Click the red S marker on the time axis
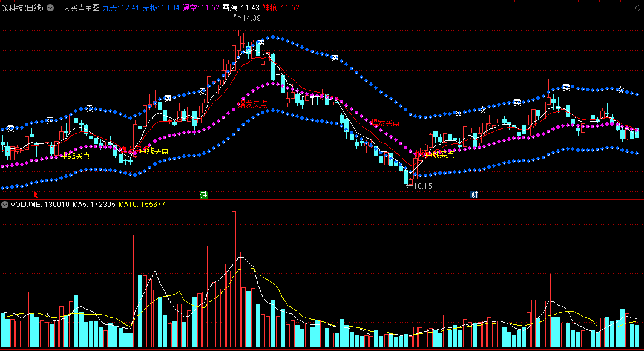644x351 pixels. pyautogui.click(x=36, y=195)
